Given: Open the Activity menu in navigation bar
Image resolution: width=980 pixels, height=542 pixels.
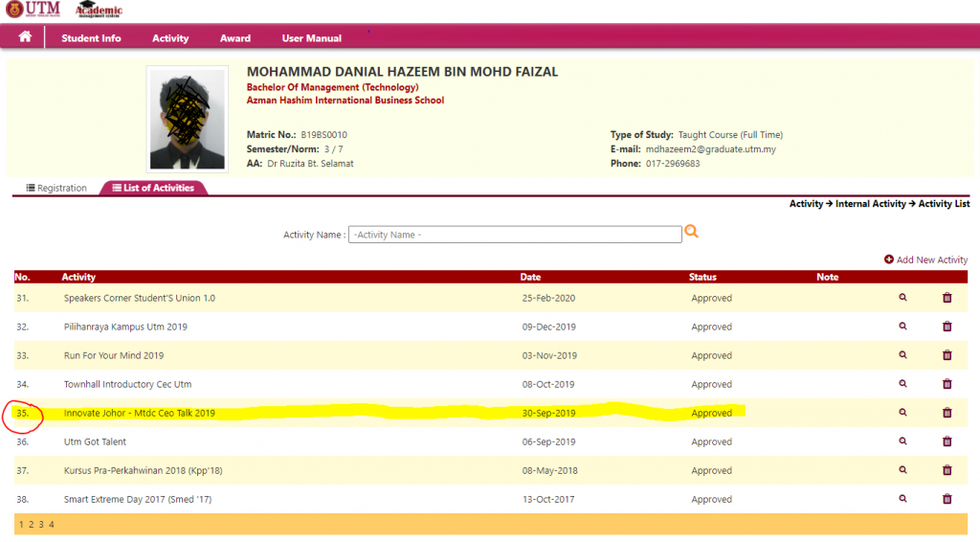Looking at the screenshot, I should click(x=170, y=38).
